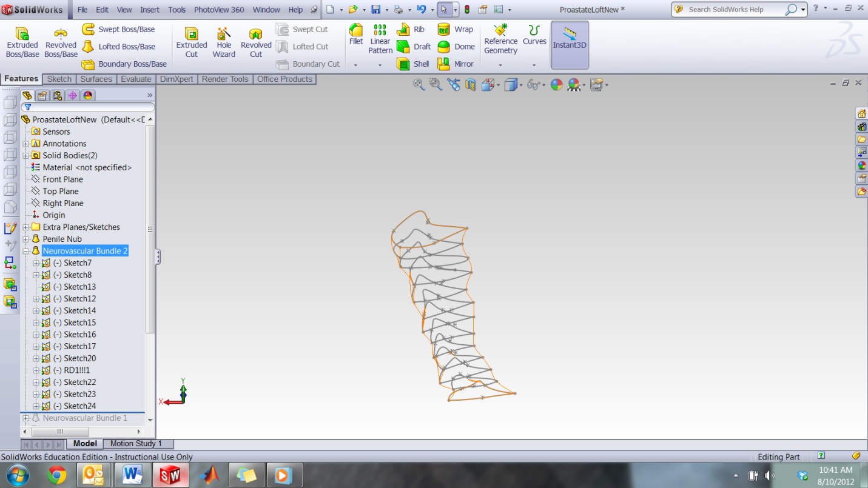Click the Linear Pattern tool

point(380,39)
